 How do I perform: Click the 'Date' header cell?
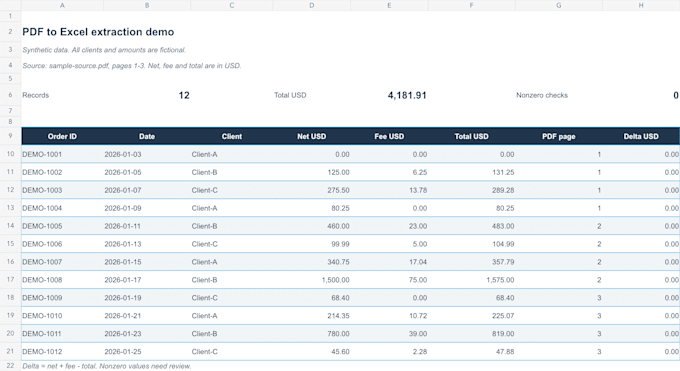147,136
